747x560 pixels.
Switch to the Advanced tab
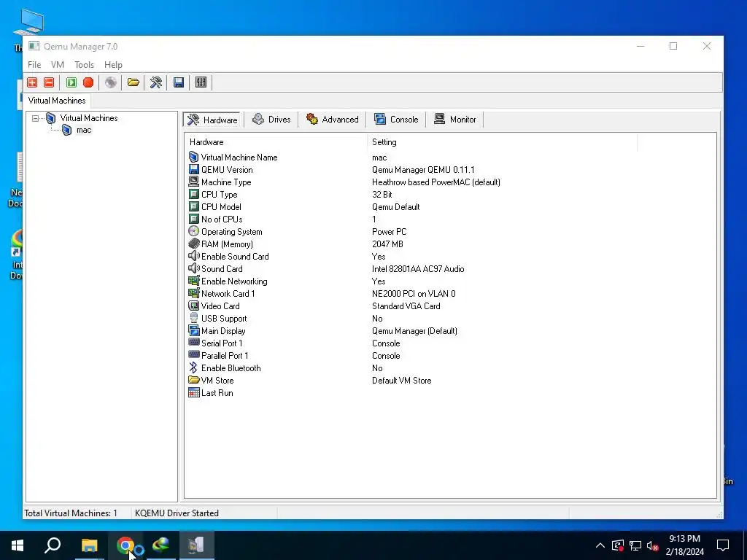click(x=333, y=119)
